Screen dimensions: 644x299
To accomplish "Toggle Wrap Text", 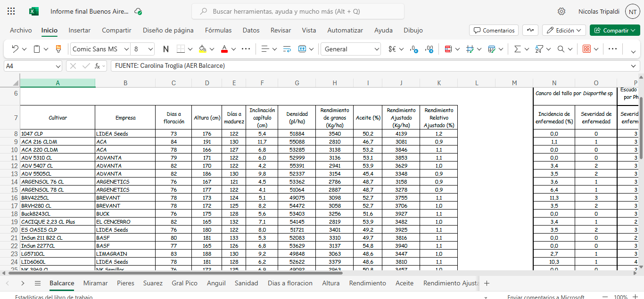I will click(287, 49).
